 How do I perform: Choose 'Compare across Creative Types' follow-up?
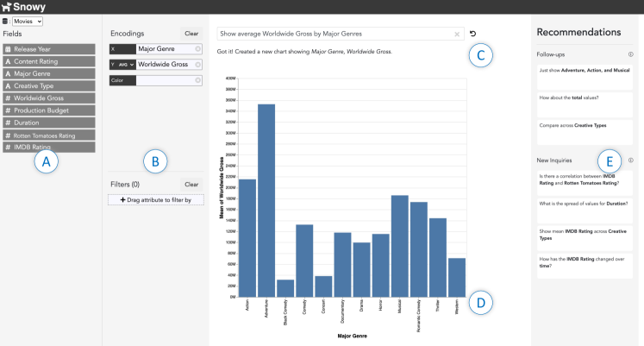(x=585, y=132)
